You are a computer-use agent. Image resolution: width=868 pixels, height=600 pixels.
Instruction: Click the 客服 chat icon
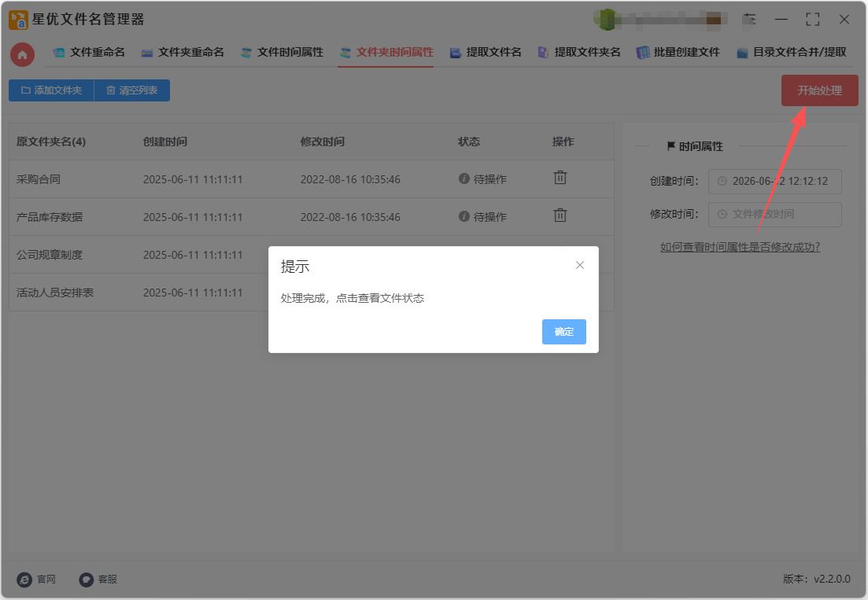click(x=86, y=579)
